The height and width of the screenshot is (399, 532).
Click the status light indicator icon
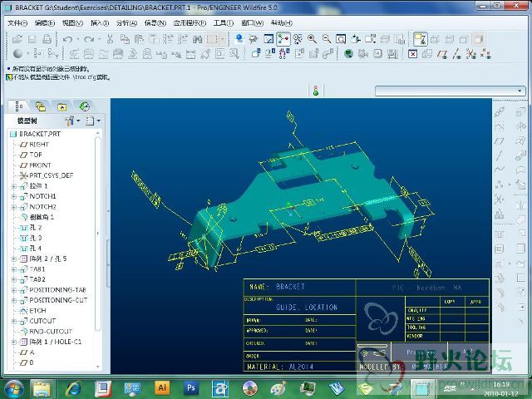[316, 91]
